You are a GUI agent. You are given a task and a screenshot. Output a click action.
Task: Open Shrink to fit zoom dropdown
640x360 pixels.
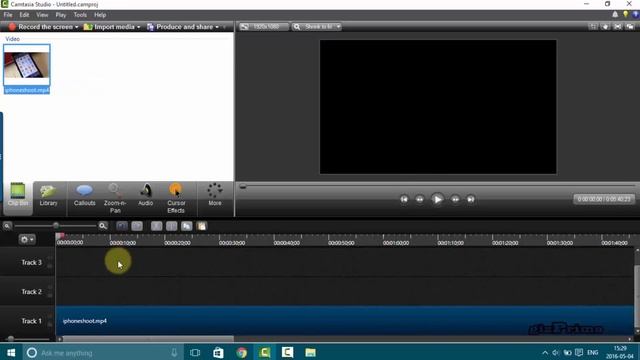(317, 27)
